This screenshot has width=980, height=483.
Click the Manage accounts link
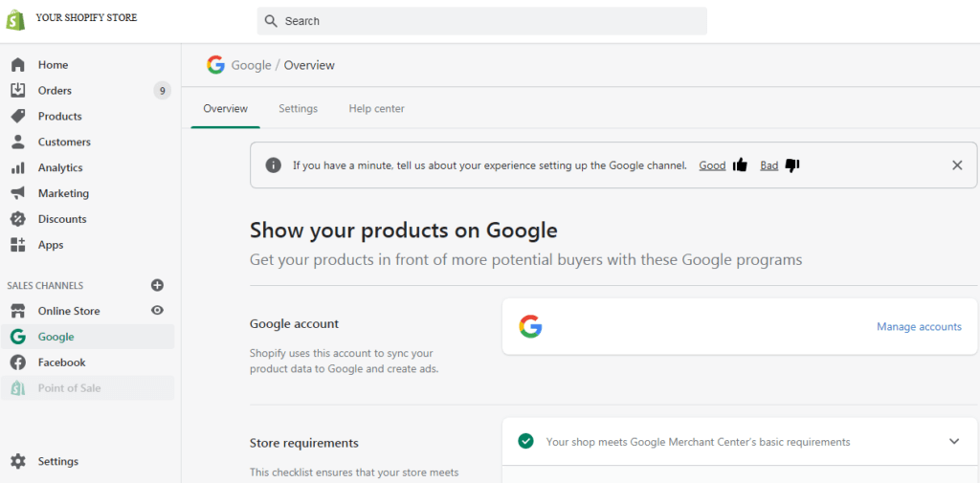point(919,326)
